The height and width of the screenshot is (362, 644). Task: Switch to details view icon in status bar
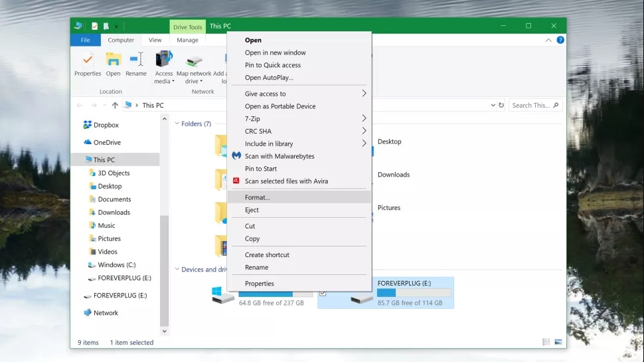click(546, 342)
